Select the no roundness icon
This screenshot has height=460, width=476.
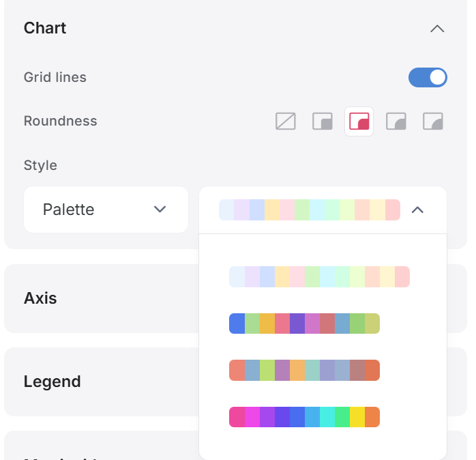point(285,121)
